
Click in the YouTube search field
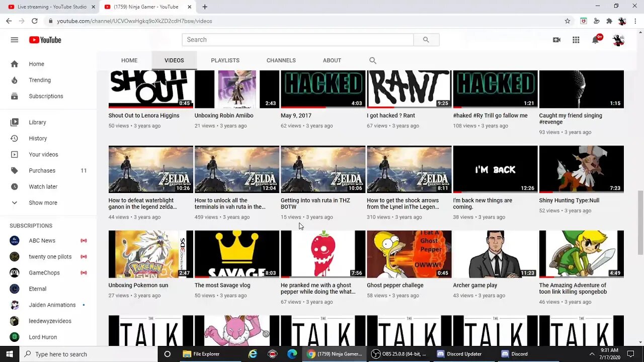point(298,40)
